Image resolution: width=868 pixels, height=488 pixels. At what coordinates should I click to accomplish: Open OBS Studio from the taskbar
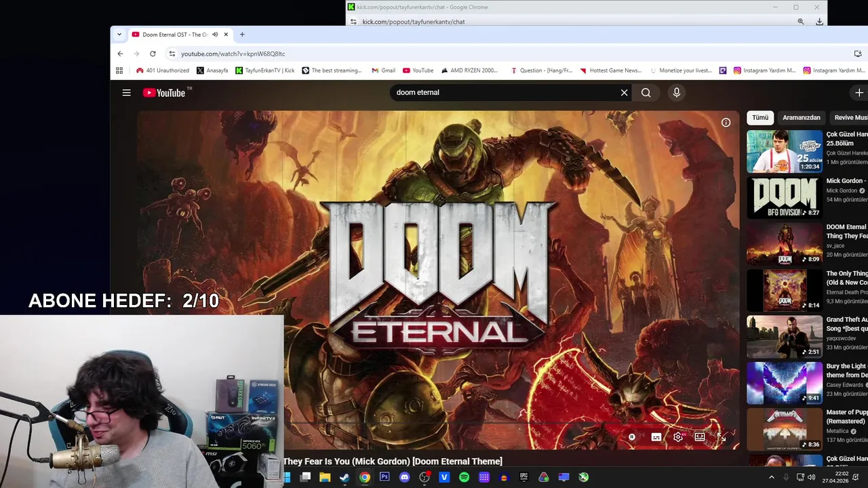tap(425, 477)
